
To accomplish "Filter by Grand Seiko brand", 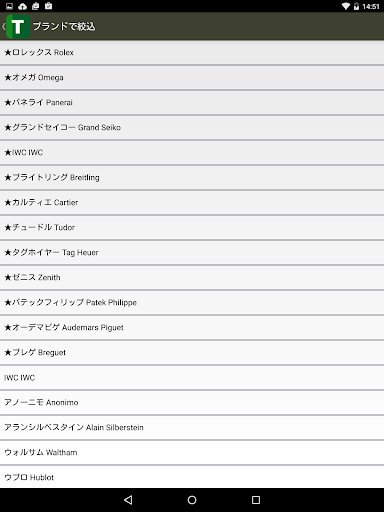I will coord(192,127).
